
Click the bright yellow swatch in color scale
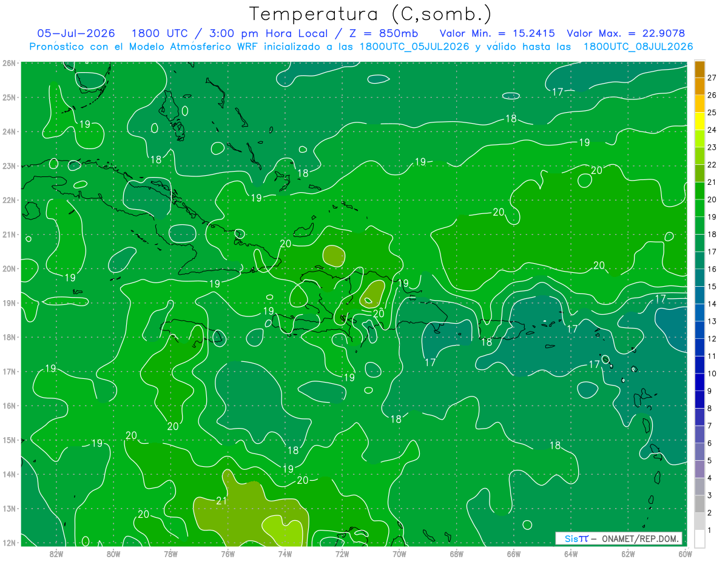tap(699, 121)
